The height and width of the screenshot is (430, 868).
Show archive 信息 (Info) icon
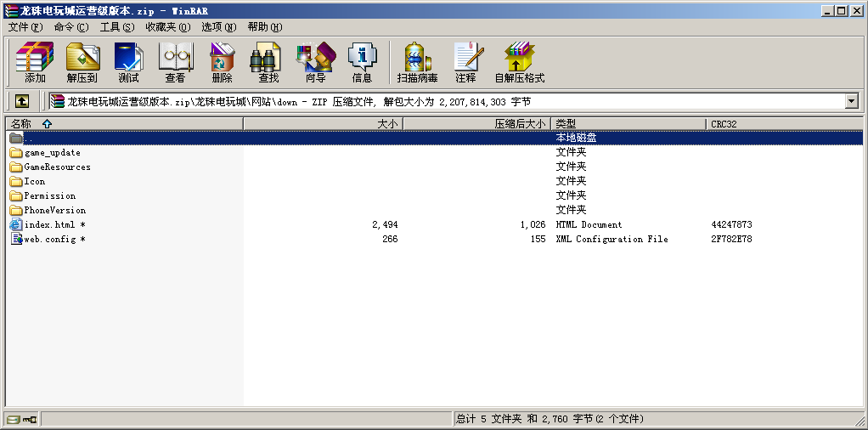coord(362,63)
